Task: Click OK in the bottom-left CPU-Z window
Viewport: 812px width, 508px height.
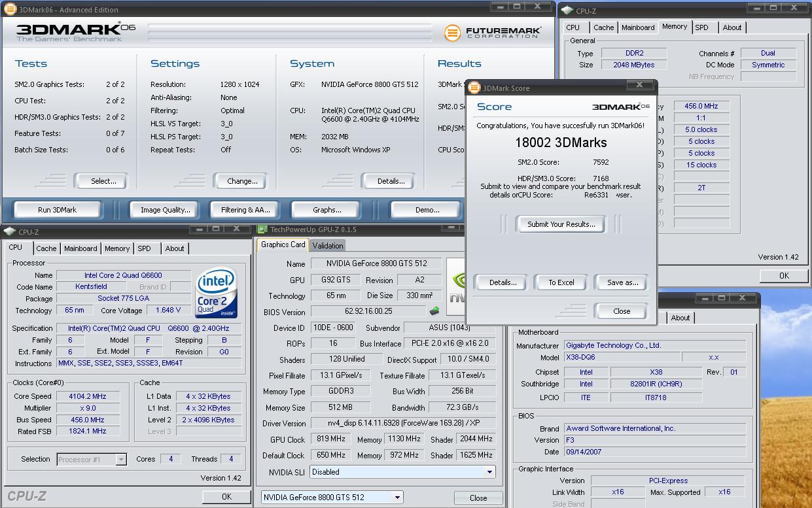Action: coord(226,496)
